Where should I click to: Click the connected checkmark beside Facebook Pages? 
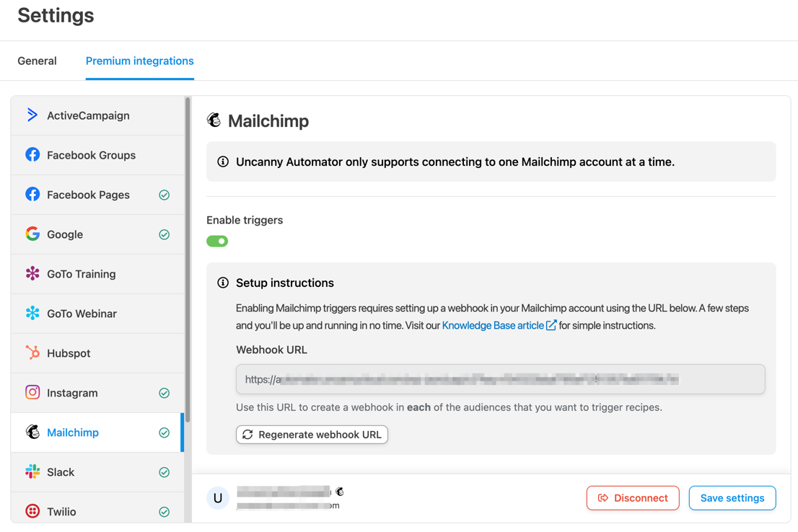click(x=164, y=195)
